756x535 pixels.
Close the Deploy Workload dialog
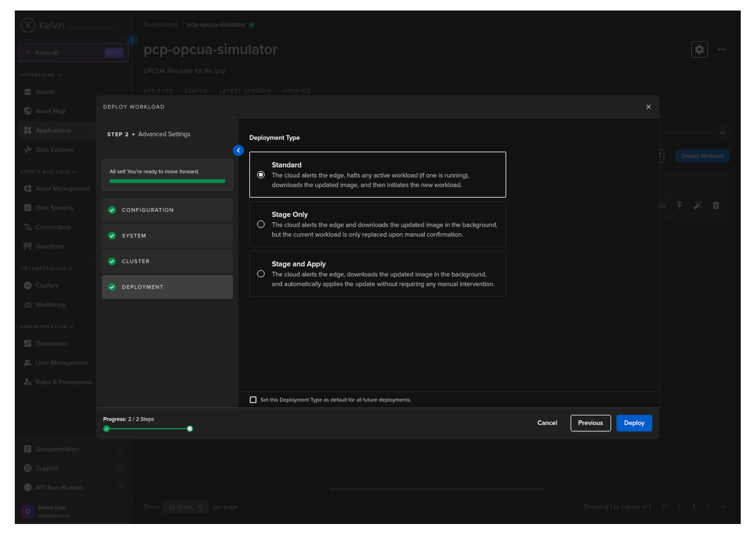(x=648, y=107)
